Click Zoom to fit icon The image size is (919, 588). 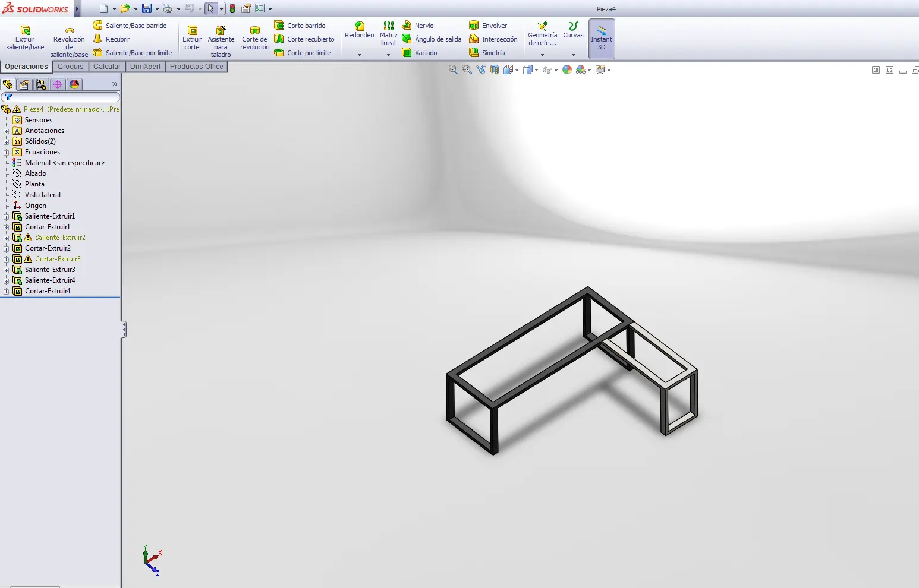[453, 69]
